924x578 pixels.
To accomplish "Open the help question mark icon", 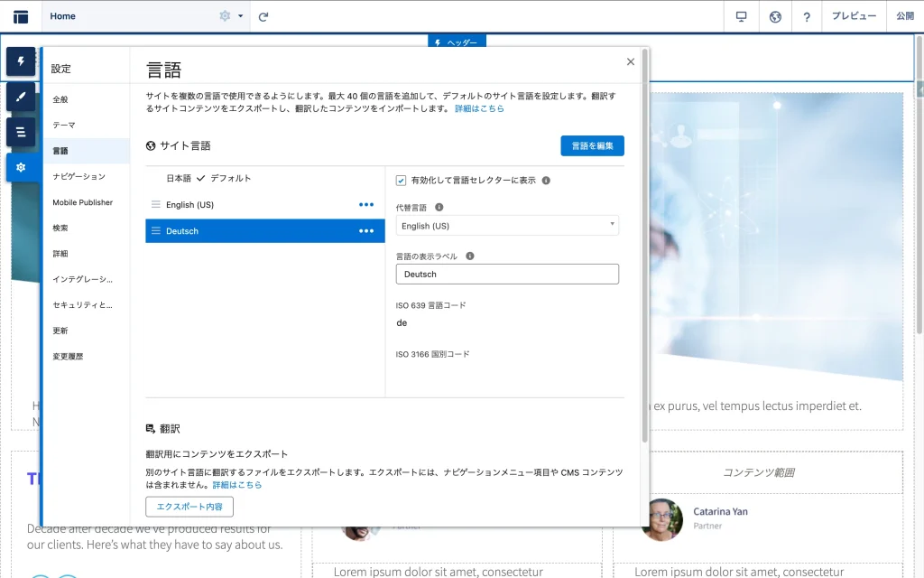I will pyautogui.click(x=807, y=16).
